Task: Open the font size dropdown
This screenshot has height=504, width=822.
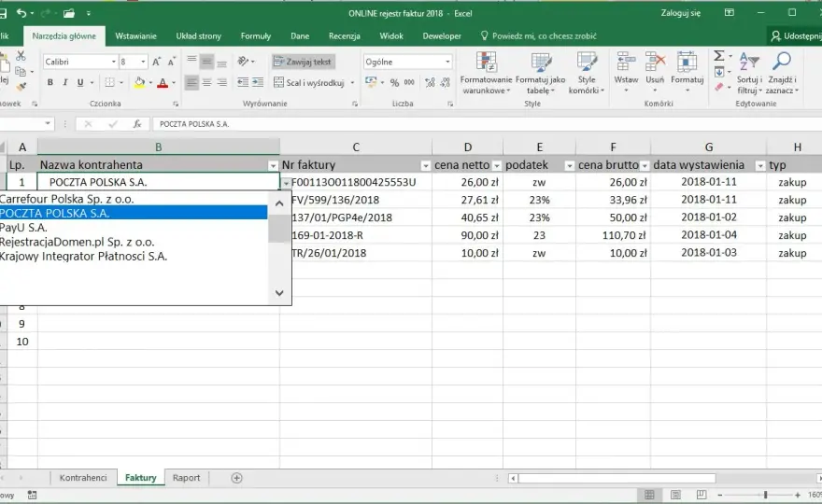Action: click(143, 62)
